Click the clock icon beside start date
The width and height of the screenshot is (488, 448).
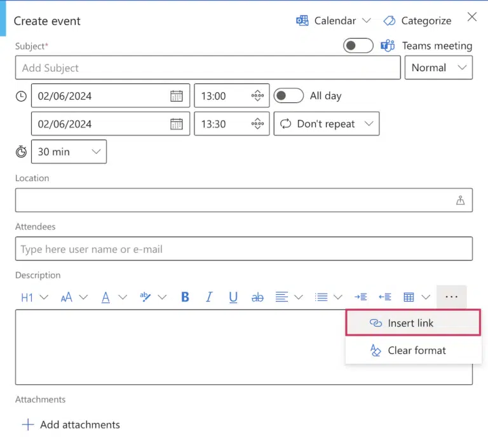(21, 96)
